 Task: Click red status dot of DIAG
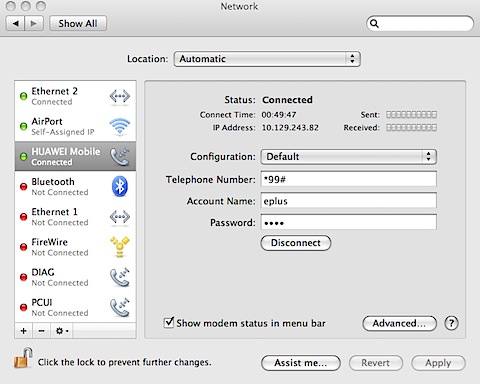(23, 277)
